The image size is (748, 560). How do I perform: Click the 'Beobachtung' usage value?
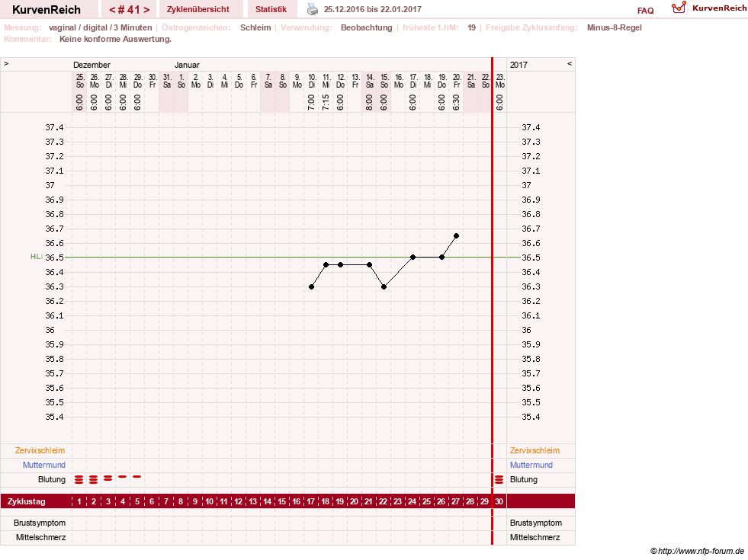coord(366,27)
